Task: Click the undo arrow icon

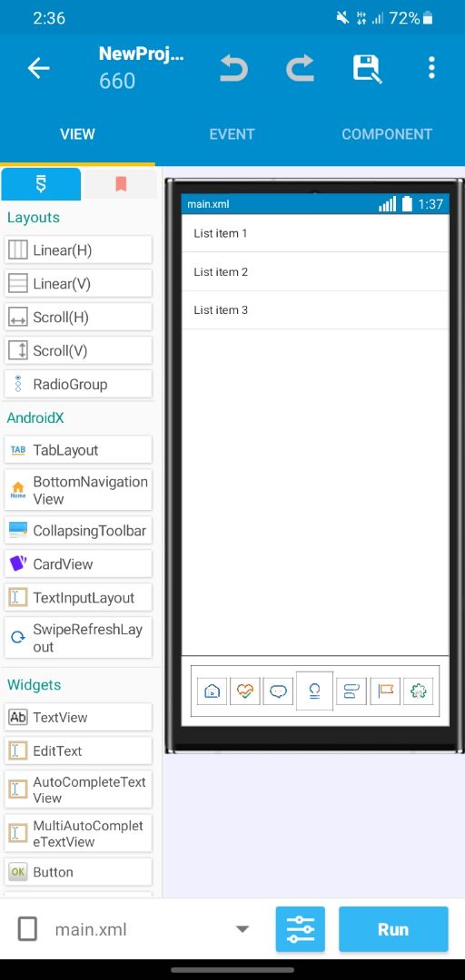Action: [x=233, y=68]
